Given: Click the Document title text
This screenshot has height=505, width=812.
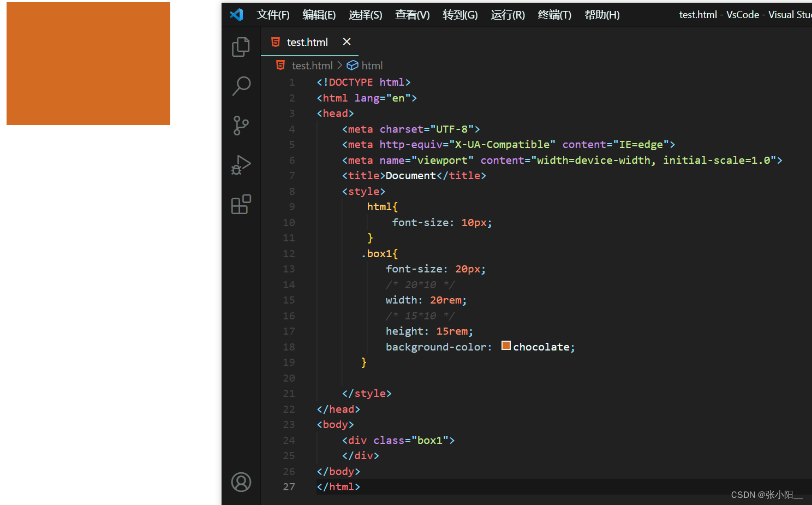Looking at the screenshot, I should pos(411,175).
